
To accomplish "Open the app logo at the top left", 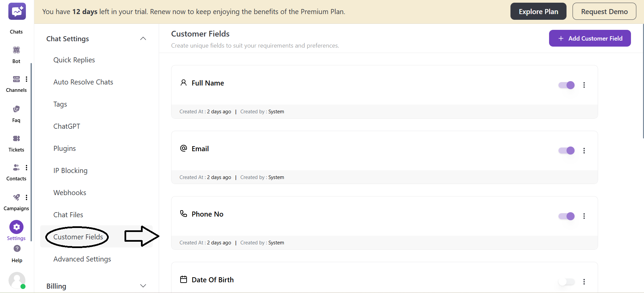I will click(x=17, y=11).
